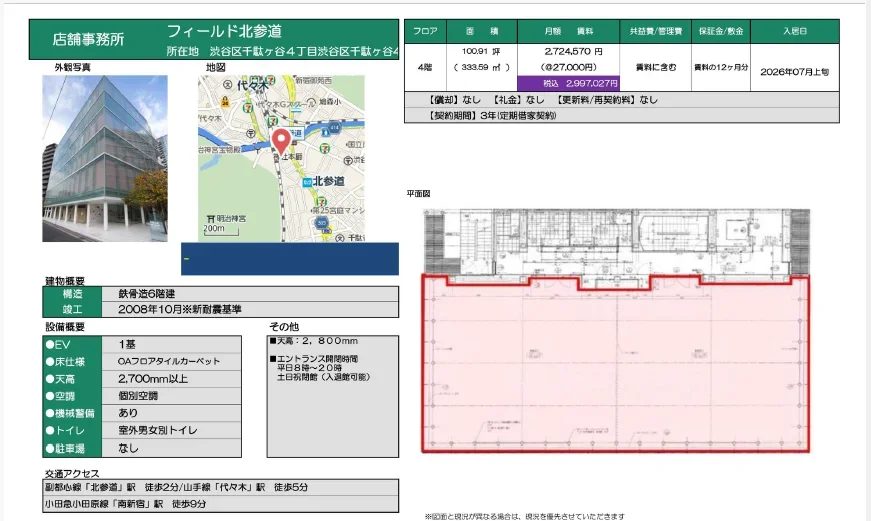871x521 pixels.
Task: Click the その他 section heading
Action: [284, 327]
